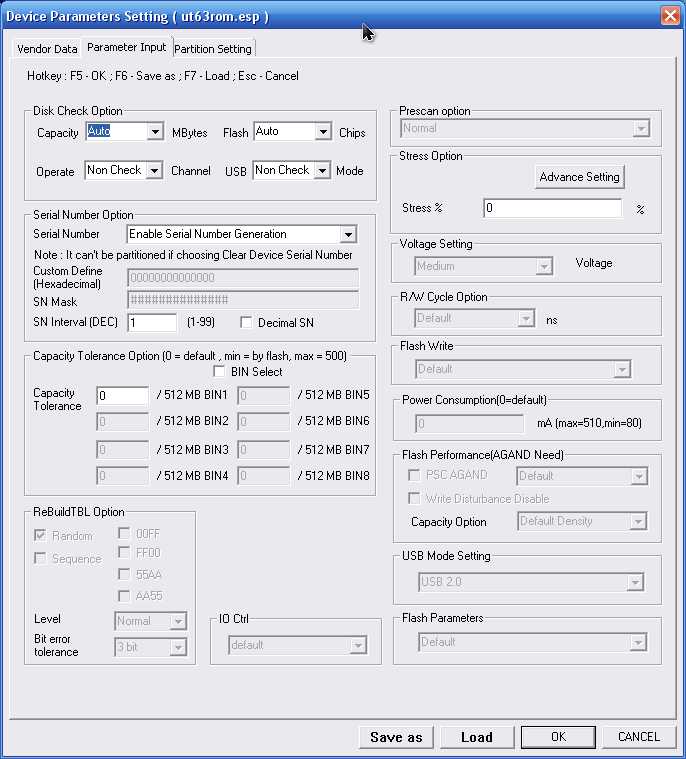Check the PSC AGAND checkbox
Image resolution: width=686 pixels, height=759 pixels.
tap(414, 475)
